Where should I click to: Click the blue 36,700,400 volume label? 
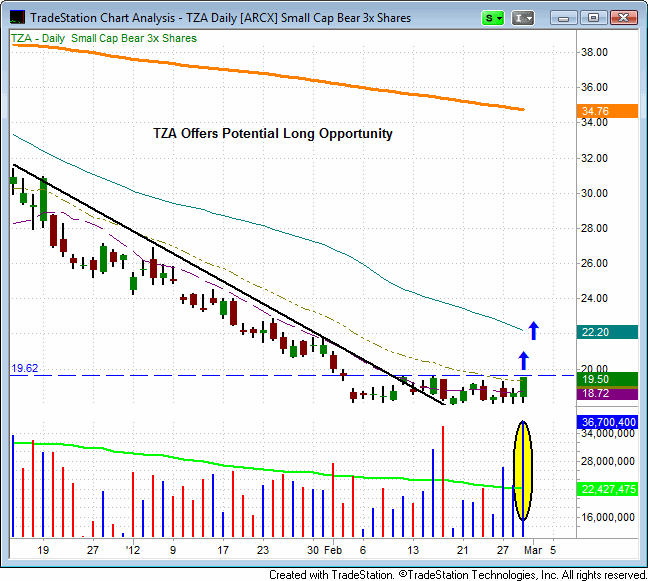pyautogui.click(x=609, y=422)
